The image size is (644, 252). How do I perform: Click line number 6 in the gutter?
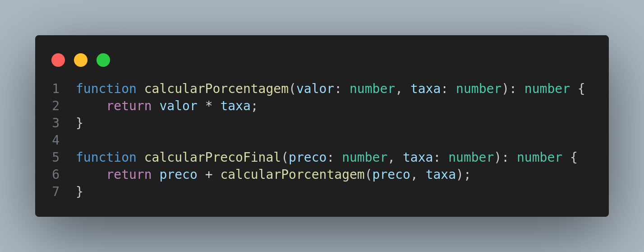click(55, 175)
